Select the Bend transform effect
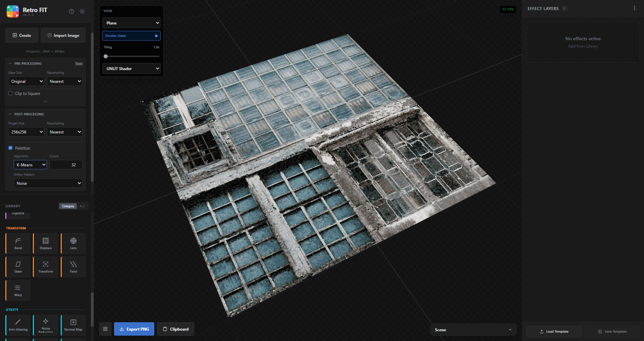The width and height of the screenshot is (644, 341). point(18,243)
